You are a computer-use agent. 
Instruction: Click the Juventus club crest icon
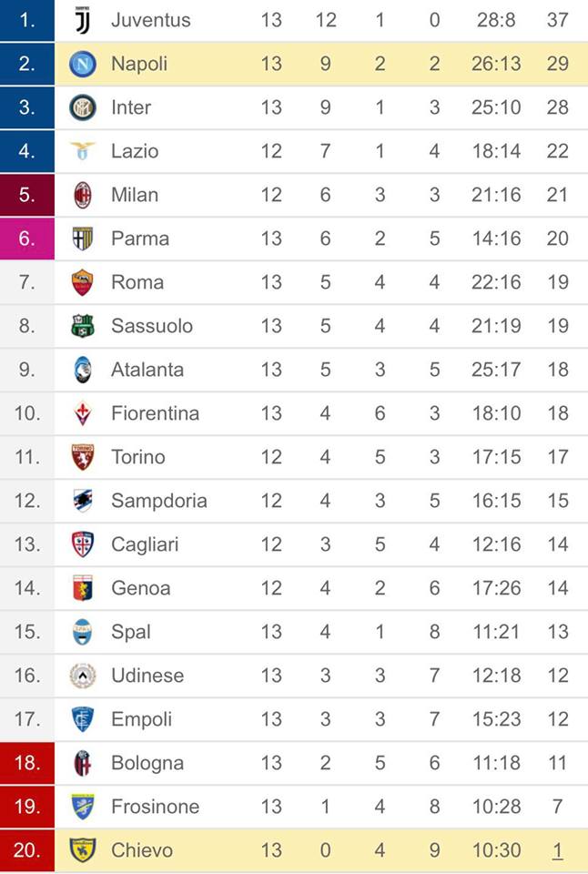(83, 19)
